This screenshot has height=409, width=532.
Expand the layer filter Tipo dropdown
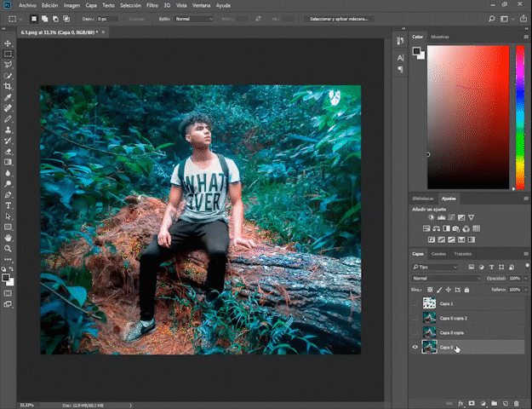[x=433, y=267]
